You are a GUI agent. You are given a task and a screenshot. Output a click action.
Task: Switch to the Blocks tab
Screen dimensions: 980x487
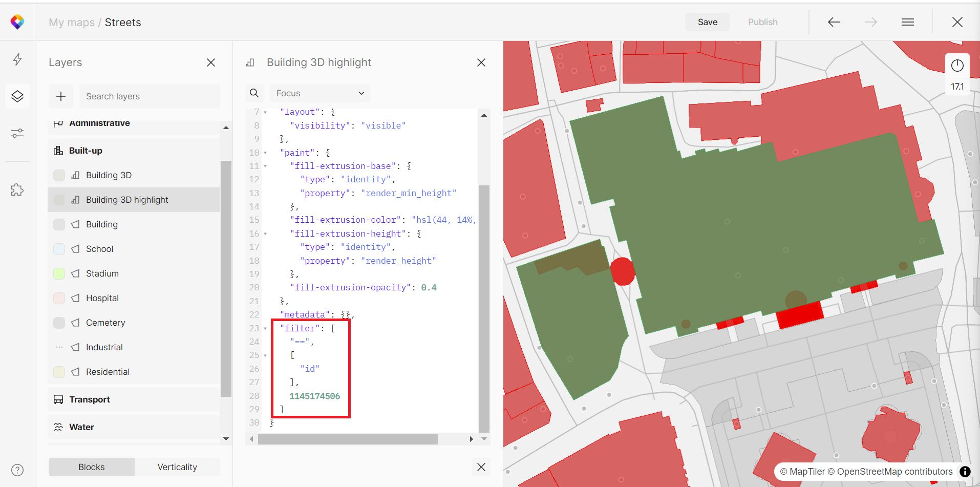(x=92, y=467)
